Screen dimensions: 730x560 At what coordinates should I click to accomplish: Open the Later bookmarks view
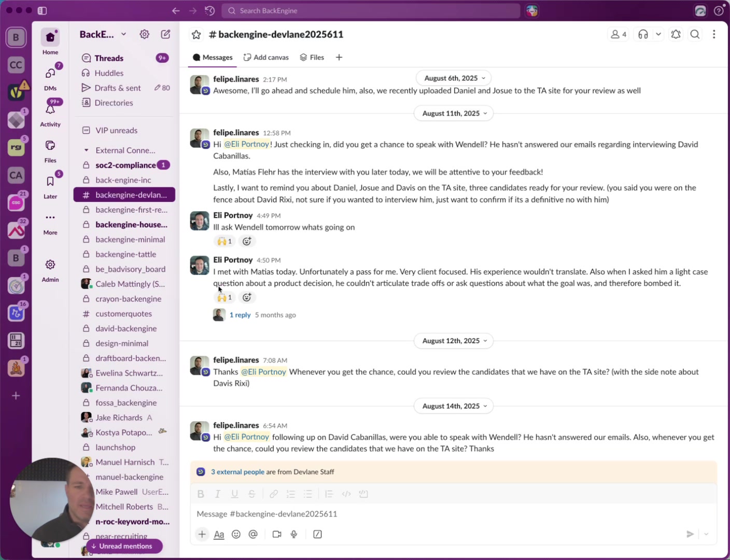click(50, 186)
